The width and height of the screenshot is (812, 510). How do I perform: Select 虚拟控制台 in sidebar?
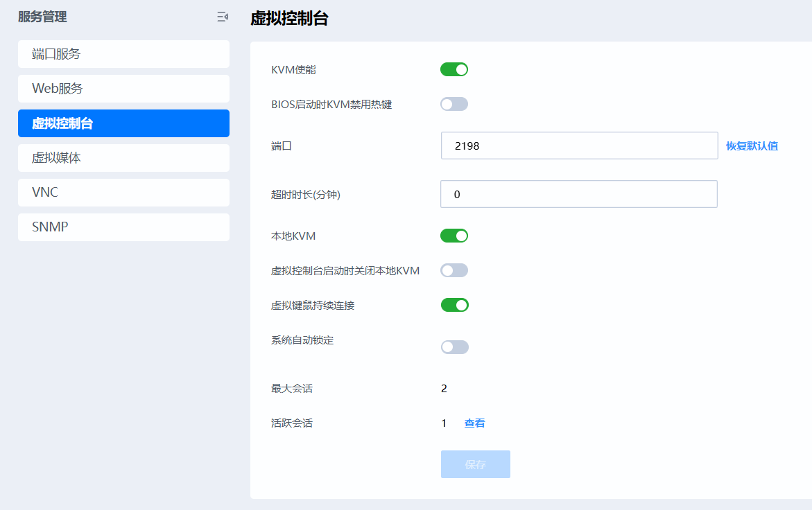tap(123, 123)
